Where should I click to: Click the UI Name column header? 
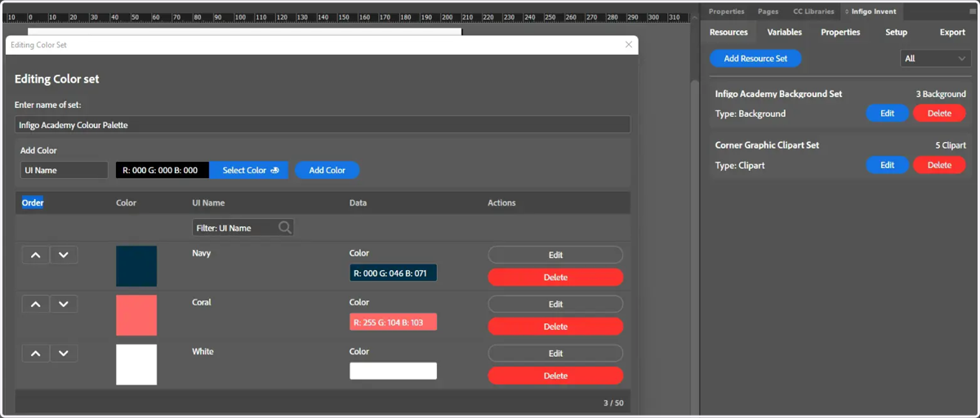pos(208,202)
